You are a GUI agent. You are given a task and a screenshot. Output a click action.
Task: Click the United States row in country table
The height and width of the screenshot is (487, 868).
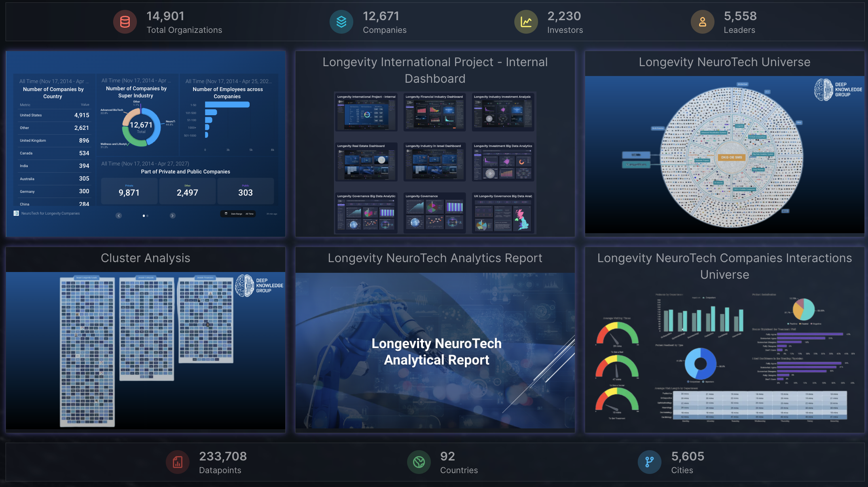[54, 115]
